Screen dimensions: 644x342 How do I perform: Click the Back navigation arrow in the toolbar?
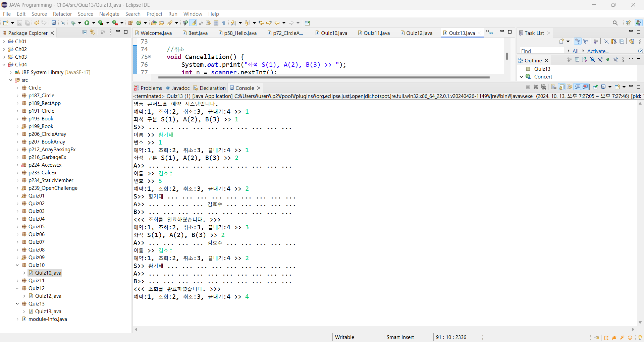[x=277, y=23]
